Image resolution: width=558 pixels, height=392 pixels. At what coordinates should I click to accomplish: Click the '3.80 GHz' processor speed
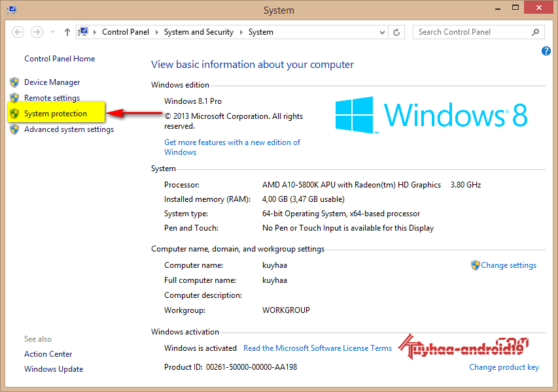point(466,185)
